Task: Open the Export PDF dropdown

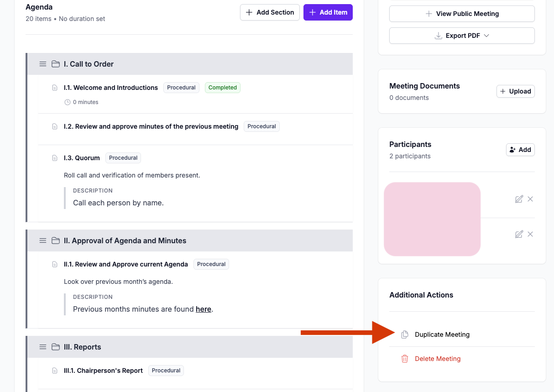Action: click(462, 36)
